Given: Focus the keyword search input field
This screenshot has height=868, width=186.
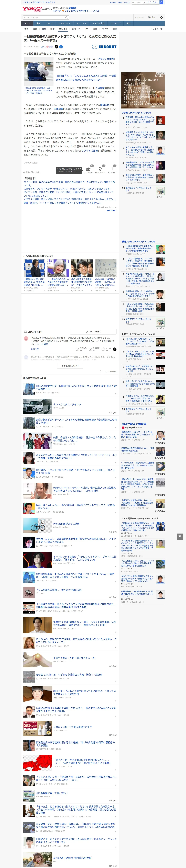Looking at the screenshot, I should tap(44, 17).
